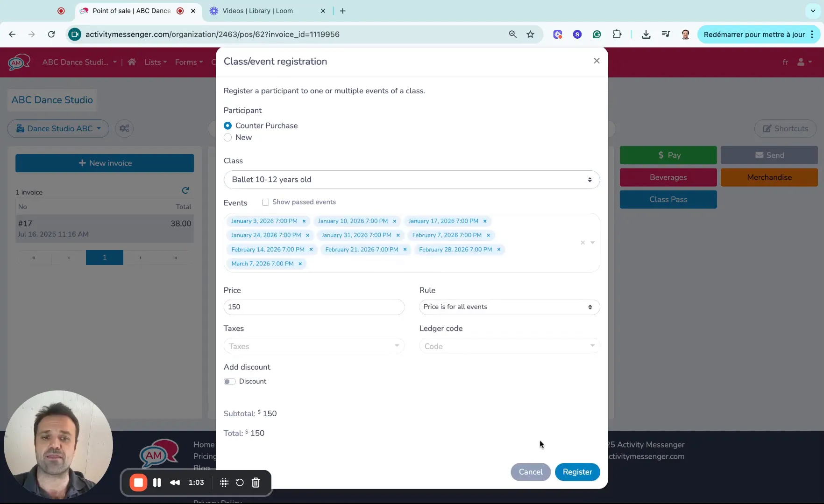Cancel the class registration
This screenshot has height=504, width=824.
click(x=530, y=472)
